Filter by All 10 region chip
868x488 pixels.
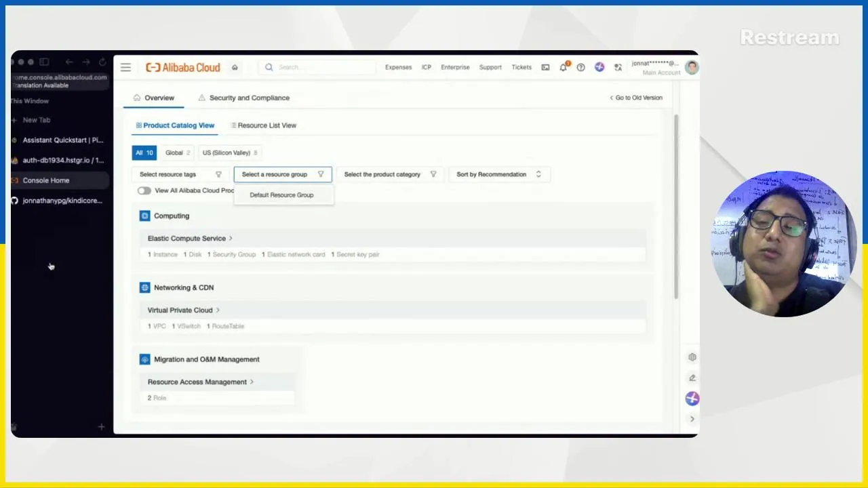coord(144,152)
